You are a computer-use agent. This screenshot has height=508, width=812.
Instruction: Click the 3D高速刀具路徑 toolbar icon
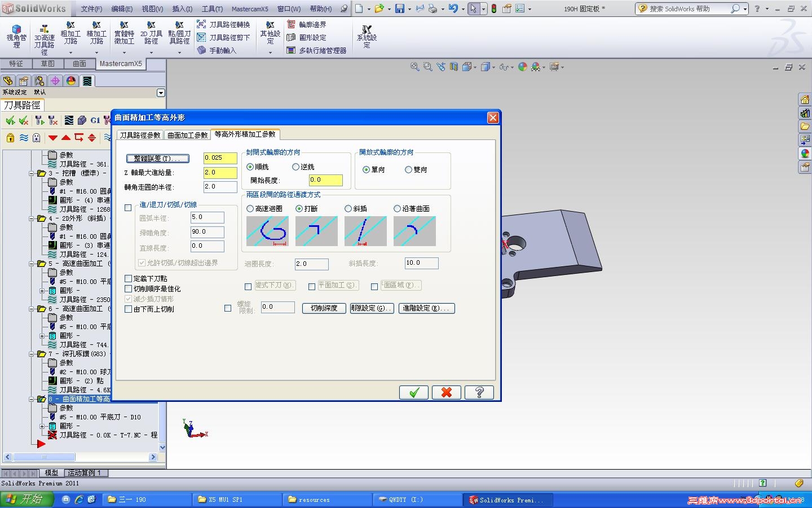[44, 40]
